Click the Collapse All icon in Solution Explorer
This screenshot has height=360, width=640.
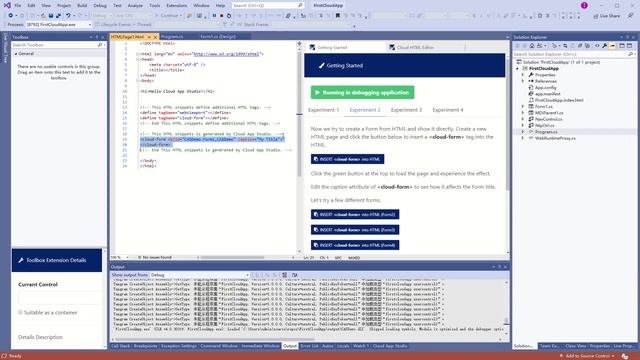580,46
